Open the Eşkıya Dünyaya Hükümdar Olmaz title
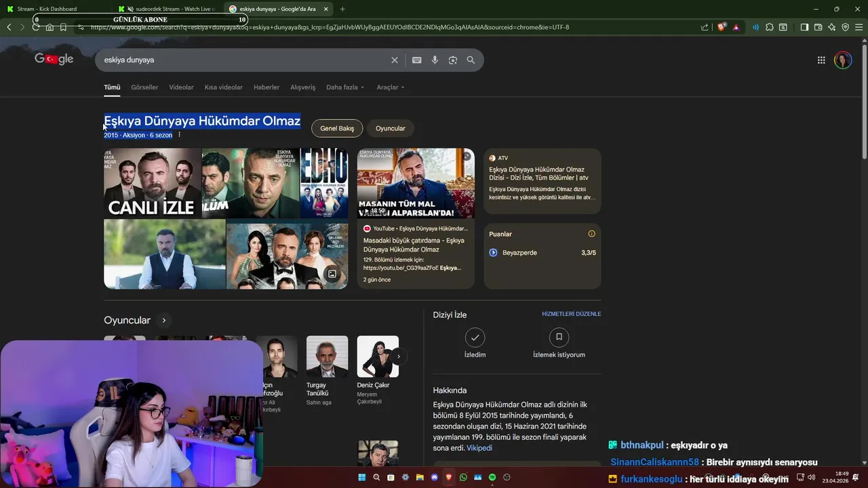Screen dimensions: 868x488 (x=202, y=121)
